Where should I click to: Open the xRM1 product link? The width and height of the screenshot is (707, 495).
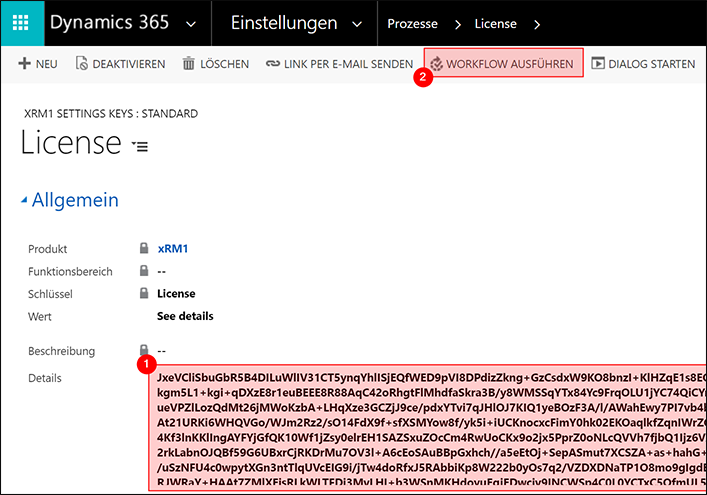pos(173,248)
